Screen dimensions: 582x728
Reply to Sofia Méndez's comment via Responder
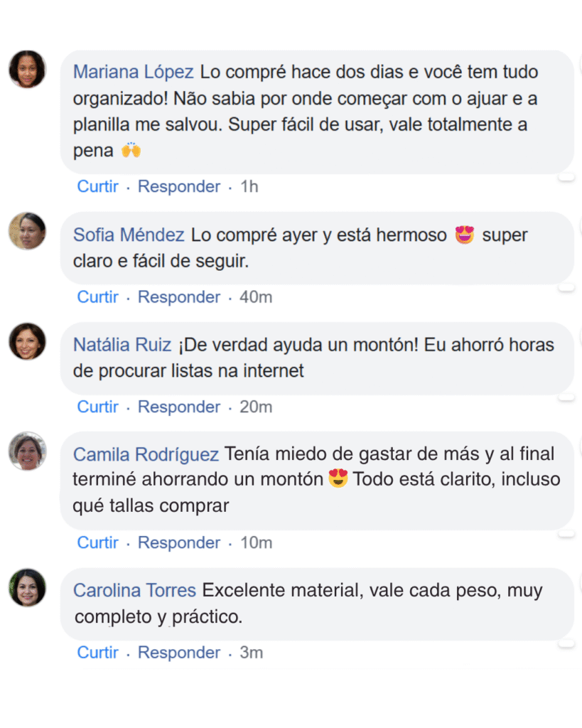pyautogui.click(x=179, y=296)
